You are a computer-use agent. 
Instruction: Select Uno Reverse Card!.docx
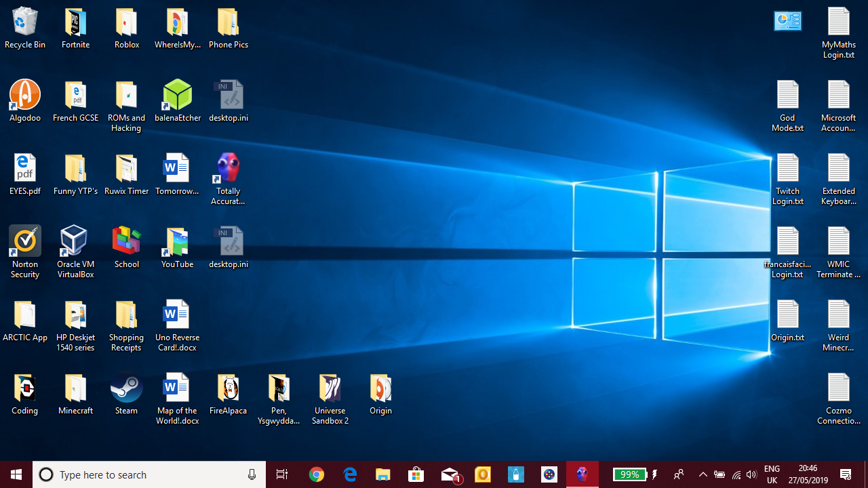tap(178, 326)
